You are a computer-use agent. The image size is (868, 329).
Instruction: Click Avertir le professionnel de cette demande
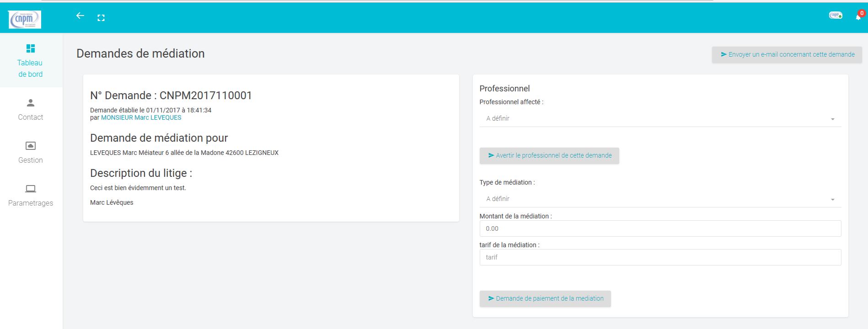549,155
